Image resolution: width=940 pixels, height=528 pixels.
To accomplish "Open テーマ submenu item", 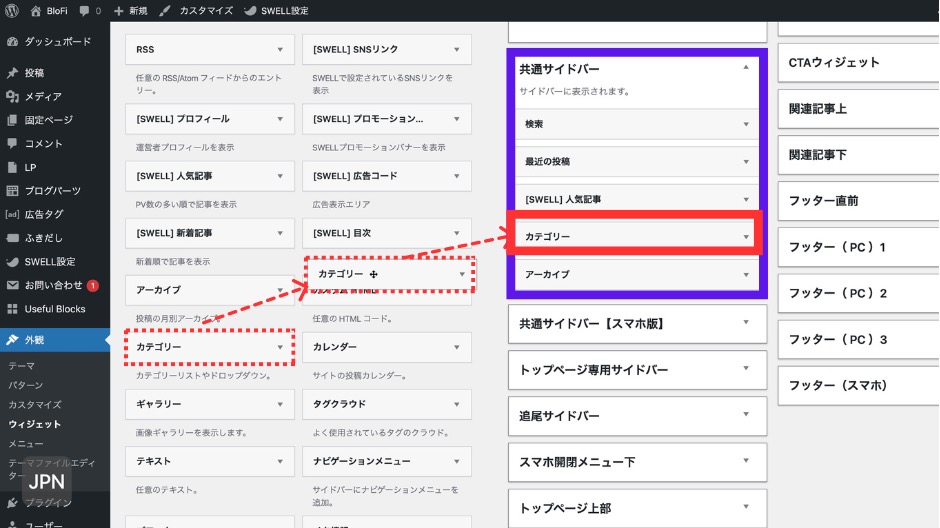I will coord(22,366).
